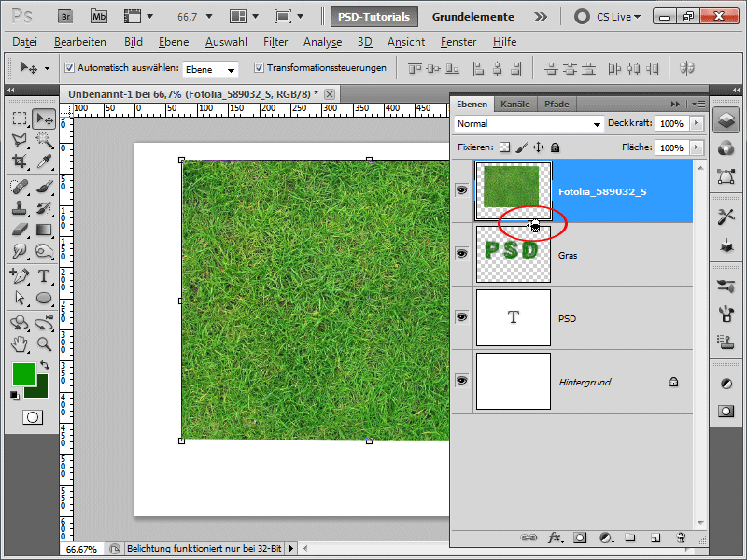Switch to the Kanäle tab
This screenshot has width=747, height=560.
[515, 104]
